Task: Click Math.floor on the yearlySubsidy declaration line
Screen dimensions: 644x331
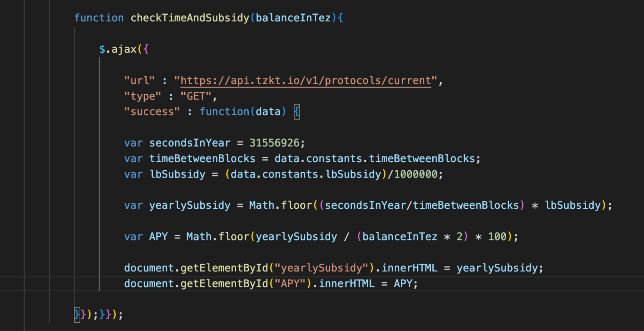Action: (x=280, y=205)
